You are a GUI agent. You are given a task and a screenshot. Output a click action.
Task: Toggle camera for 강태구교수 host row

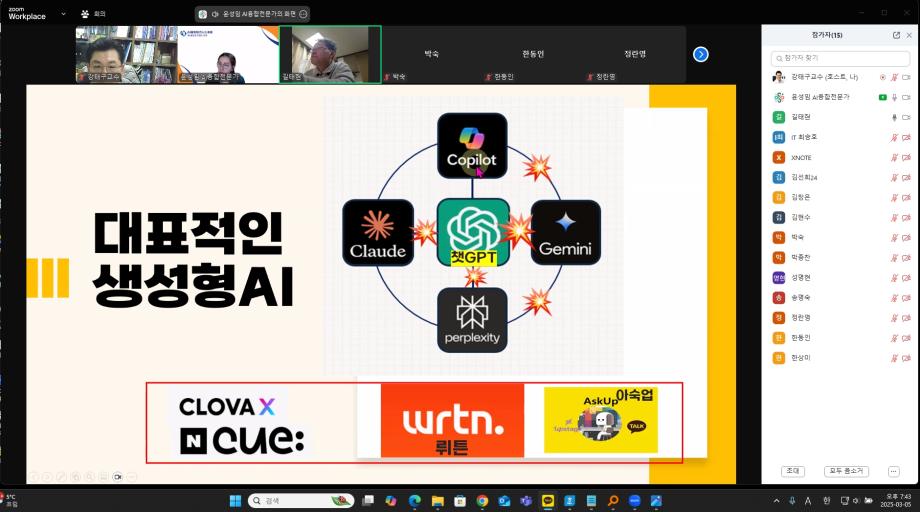click(906, 77)
